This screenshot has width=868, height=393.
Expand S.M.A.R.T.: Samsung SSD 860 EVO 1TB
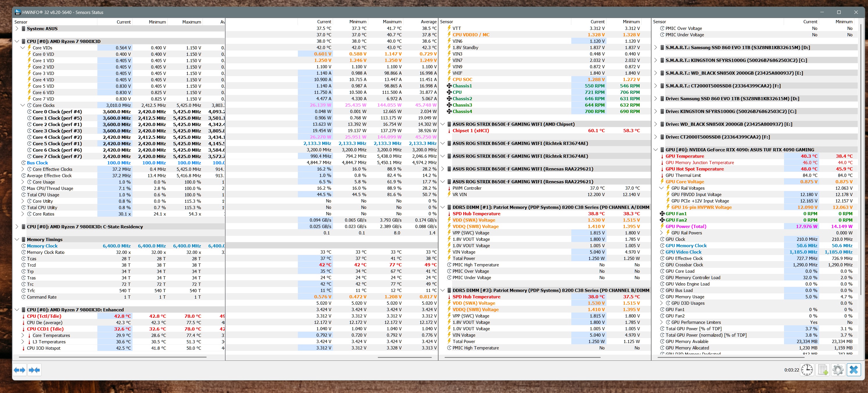click(655, 47)
